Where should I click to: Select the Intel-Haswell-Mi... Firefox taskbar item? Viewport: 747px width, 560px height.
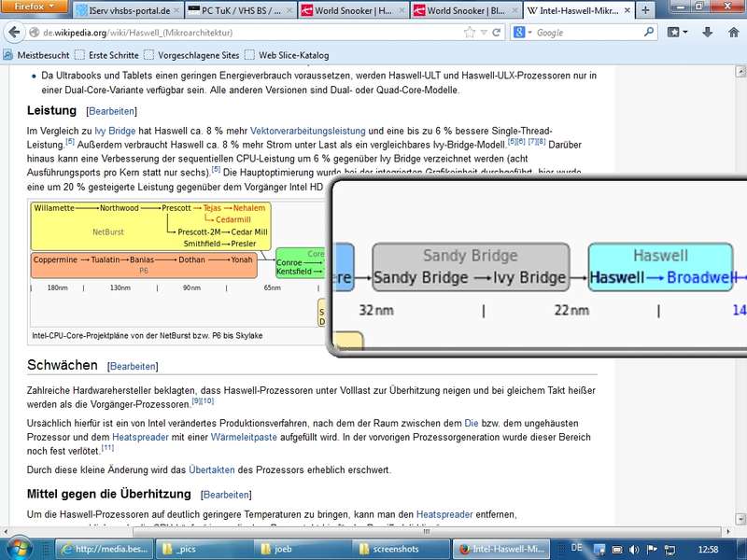pos(501,549)
